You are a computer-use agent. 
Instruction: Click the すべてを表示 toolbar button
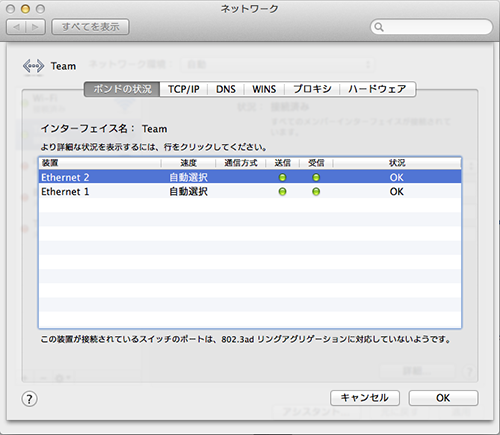90,27
